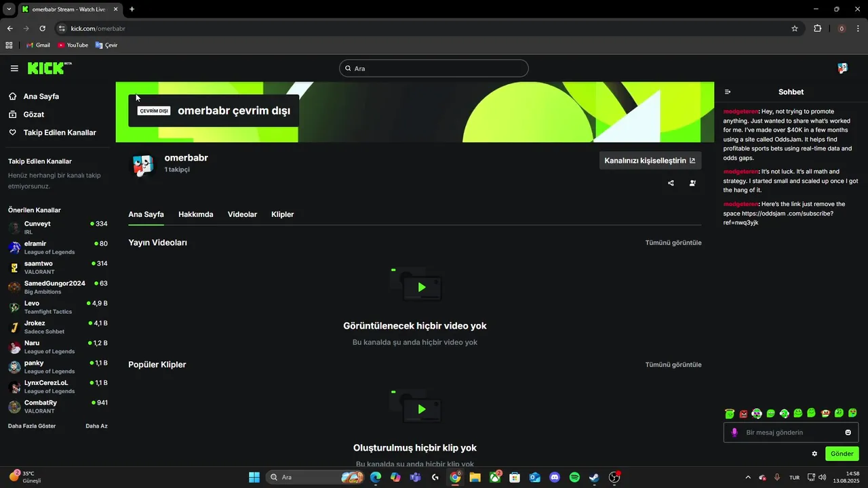Insert the halo angel green emote
This screenshot has width=868, height=488.
pyautogui.click(x=729, y=413)
